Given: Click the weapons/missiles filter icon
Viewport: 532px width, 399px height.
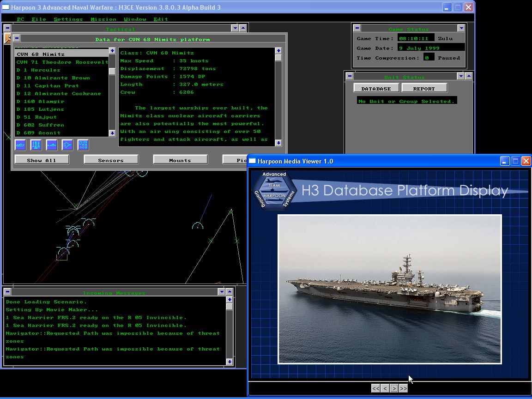Looking at the screenshot, I should click(x=36, y=145).
